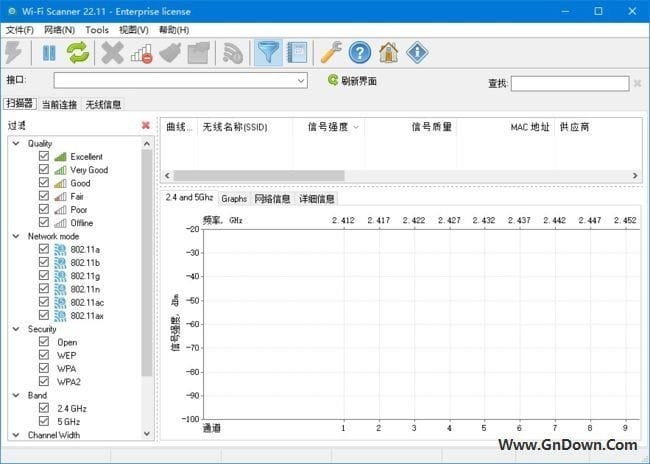Click the green refresh arrows icon
The height and width of the screenshot is (464, 650).
coord(78,53)
